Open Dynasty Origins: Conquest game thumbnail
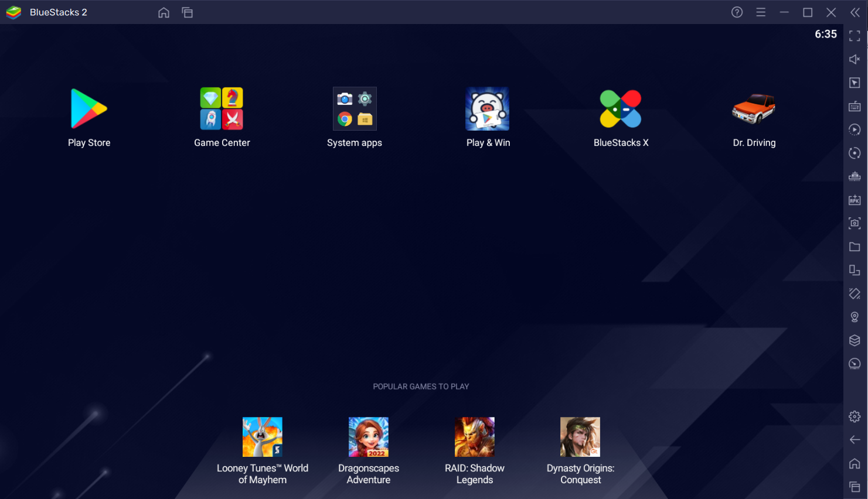868x499 pixels. coord(580,437)
